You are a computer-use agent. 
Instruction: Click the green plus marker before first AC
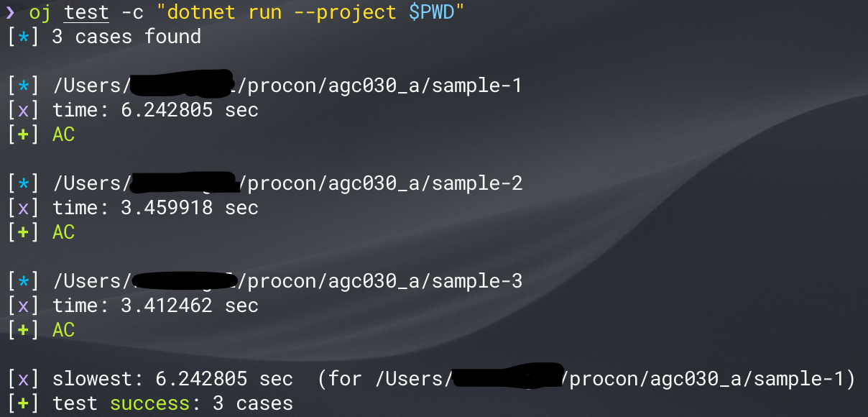tap(23, 134)
